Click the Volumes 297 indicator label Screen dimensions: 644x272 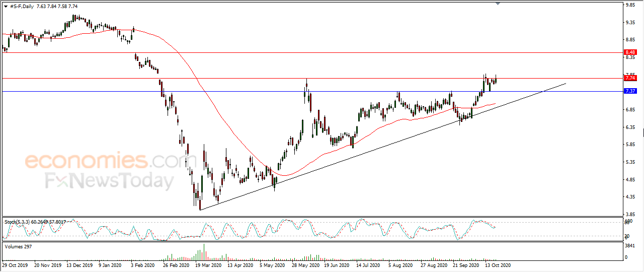tap(18, 246)
